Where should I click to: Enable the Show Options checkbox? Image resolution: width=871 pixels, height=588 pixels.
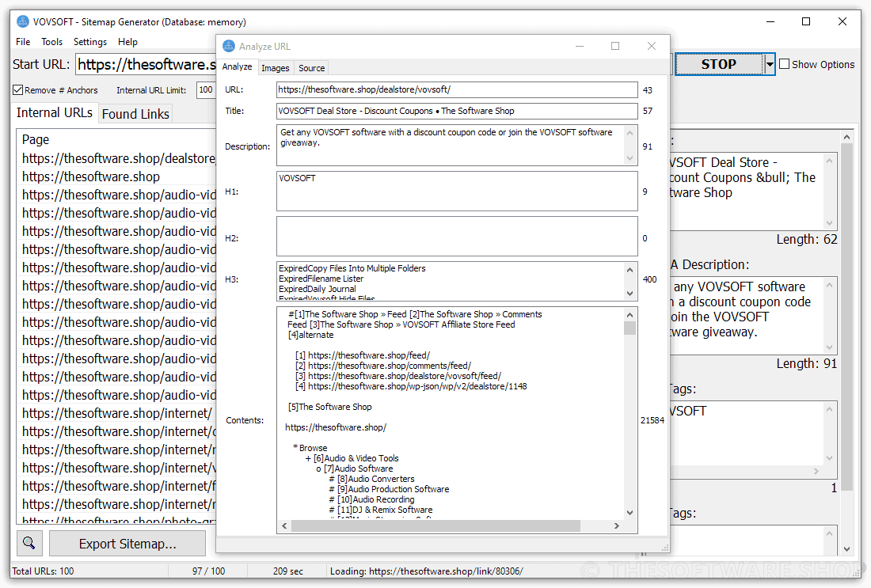[785, 64]
